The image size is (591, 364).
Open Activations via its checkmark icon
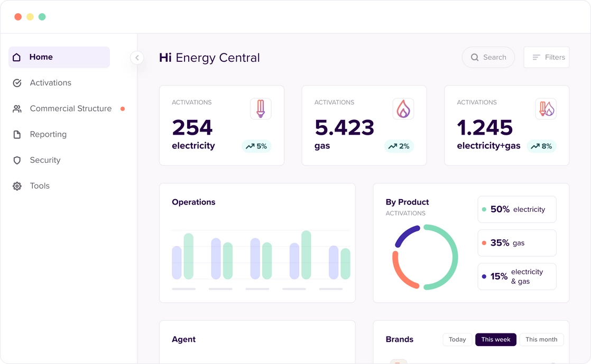click(x=16, y=82)
